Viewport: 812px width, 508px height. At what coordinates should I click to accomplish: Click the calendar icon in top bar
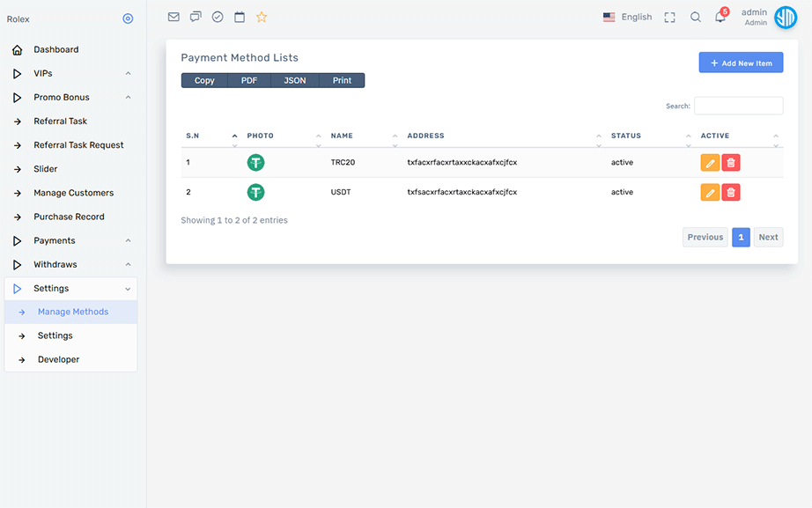pyautogui.click(x=240, y=17)
